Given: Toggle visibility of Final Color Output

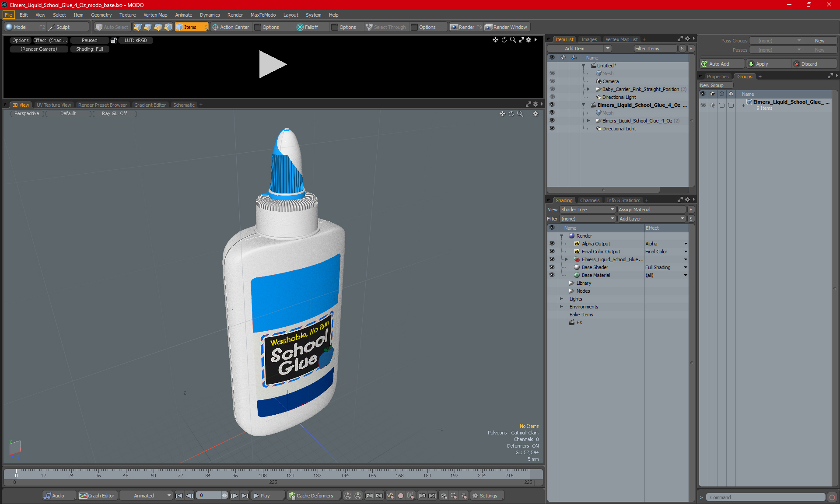Looking at the screenshot, I should tap(552, 252).
